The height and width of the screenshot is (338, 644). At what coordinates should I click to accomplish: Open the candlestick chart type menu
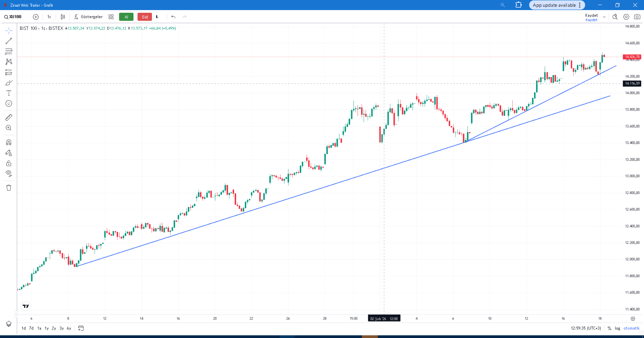[x=63, y=17]
